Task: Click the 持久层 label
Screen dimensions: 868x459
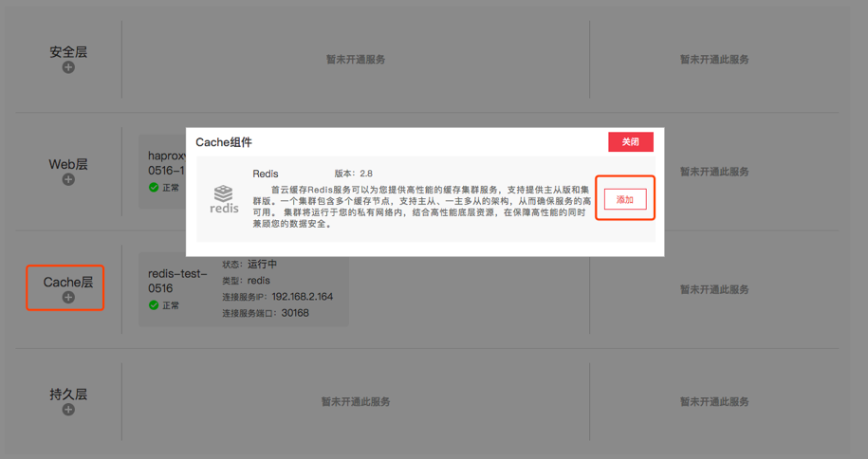Action: coord(68,395)
